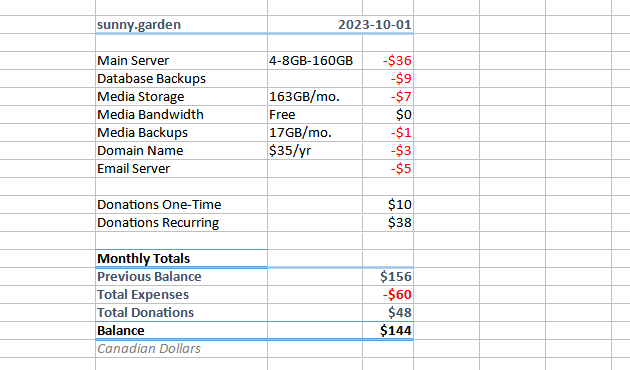The image size is (630, 370).
Task: Select the Balance $144 cell
Action: click(x=388, y=331)
